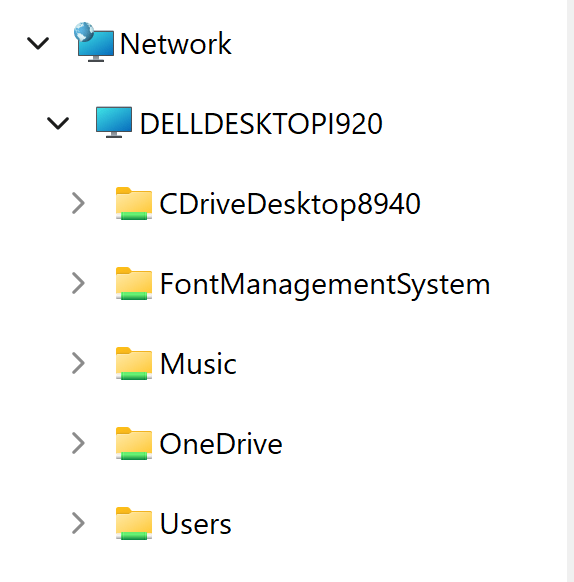Expand the CDriveDesktop8940 folder chevron
This screenshot has height=582, width=574.
click(78, 203)
